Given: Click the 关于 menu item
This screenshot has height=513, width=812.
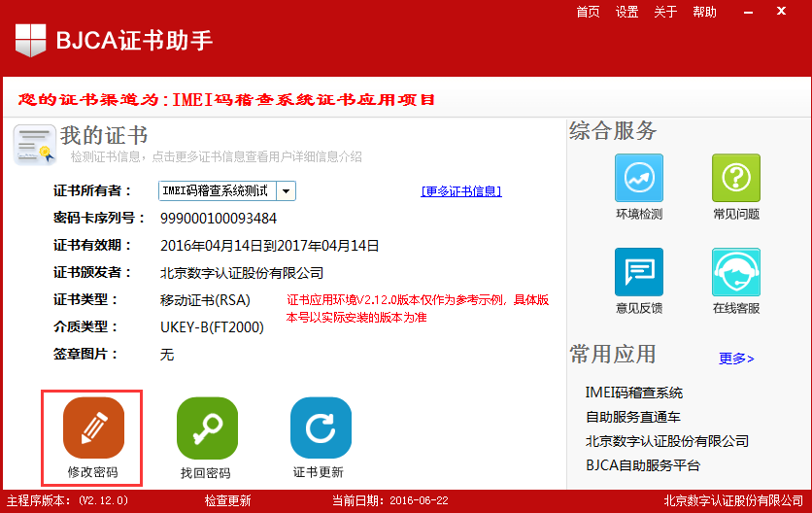Looking at the screenshot, I should [x=665, y=12].
